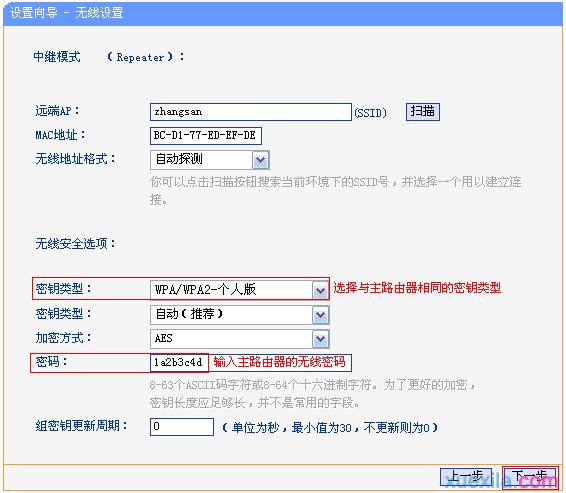Click the 无线安全选项 label text
The image size is (566, 493).
point(75,244)
